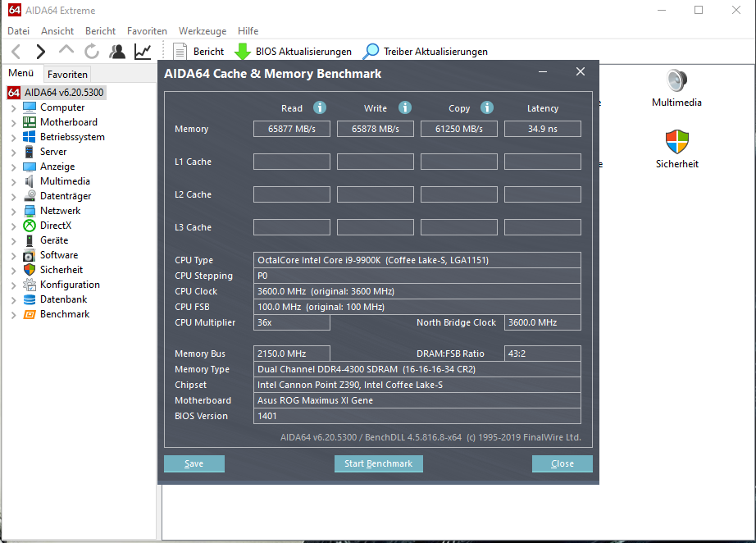Select the Motherboard icon in the tree
The width and height of the screenshot is (756, 543).
[x=30, y=122]
